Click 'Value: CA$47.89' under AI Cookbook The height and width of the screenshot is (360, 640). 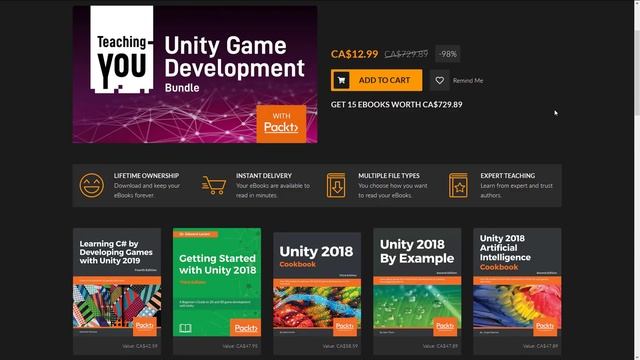point(540,346)
